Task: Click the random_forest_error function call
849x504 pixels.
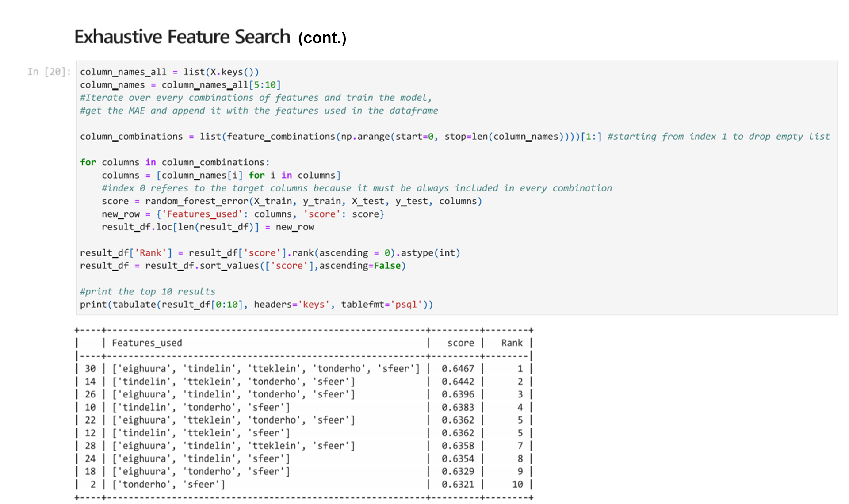Action: [196, 201]
